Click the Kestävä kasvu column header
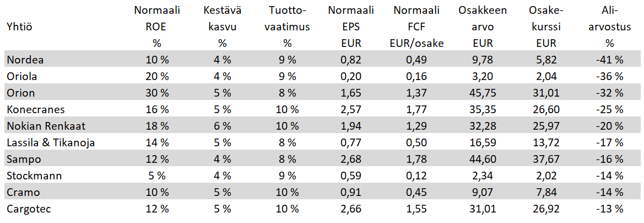This screenshot has width=644, height=223. click(x=222, y=26)
